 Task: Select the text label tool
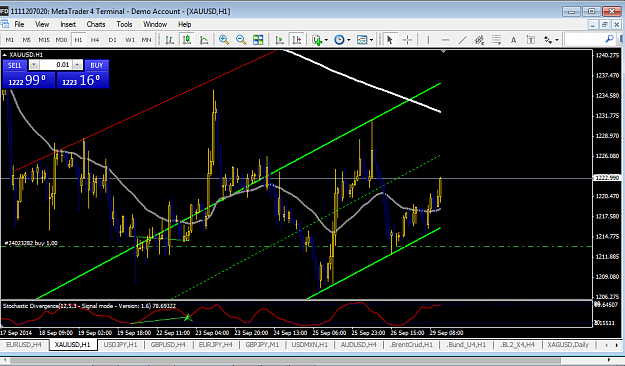pyautogui.click(x=531, y=40)
